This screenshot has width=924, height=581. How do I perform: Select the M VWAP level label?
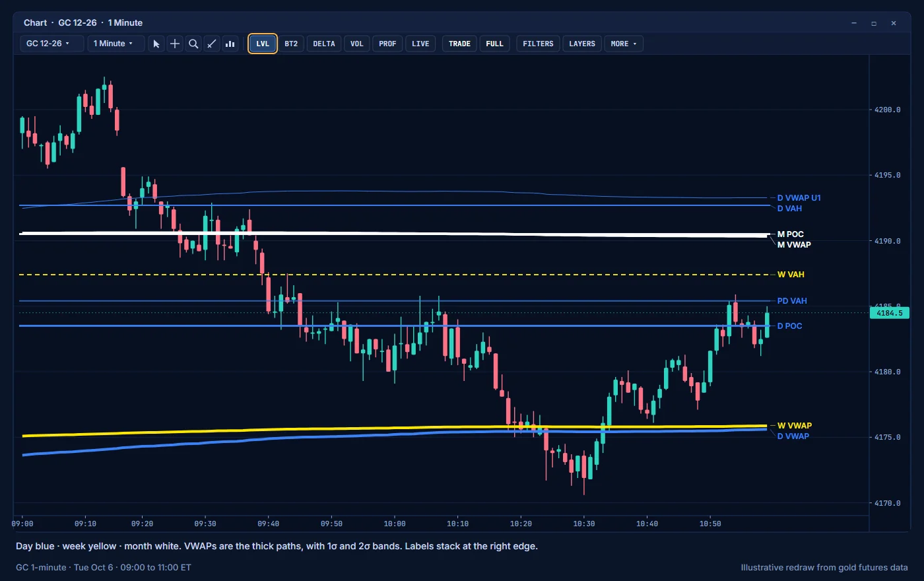tap(794, 245)
